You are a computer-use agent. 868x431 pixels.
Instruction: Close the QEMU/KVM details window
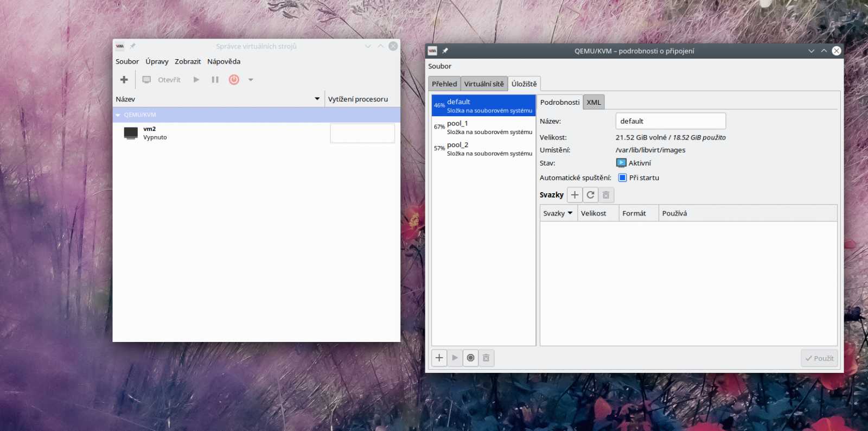(837, 50)
